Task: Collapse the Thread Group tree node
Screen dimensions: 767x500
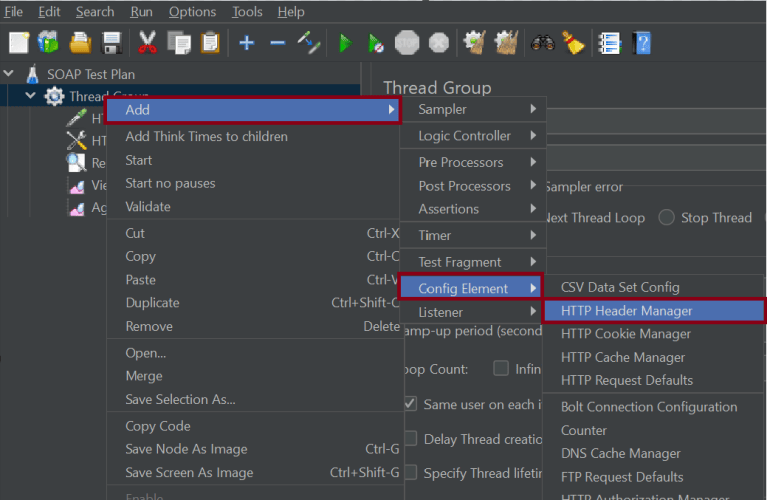Action: [x=30, y=96]
